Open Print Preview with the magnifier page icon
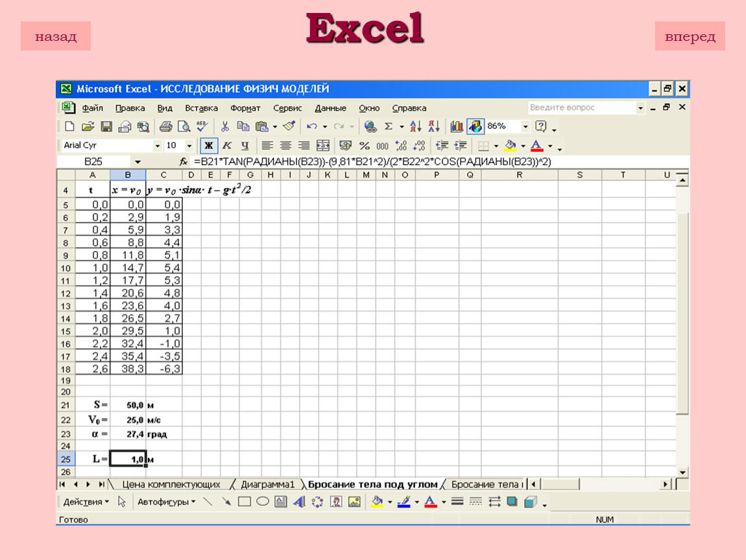The image size is (746, 560). [184, 126]
